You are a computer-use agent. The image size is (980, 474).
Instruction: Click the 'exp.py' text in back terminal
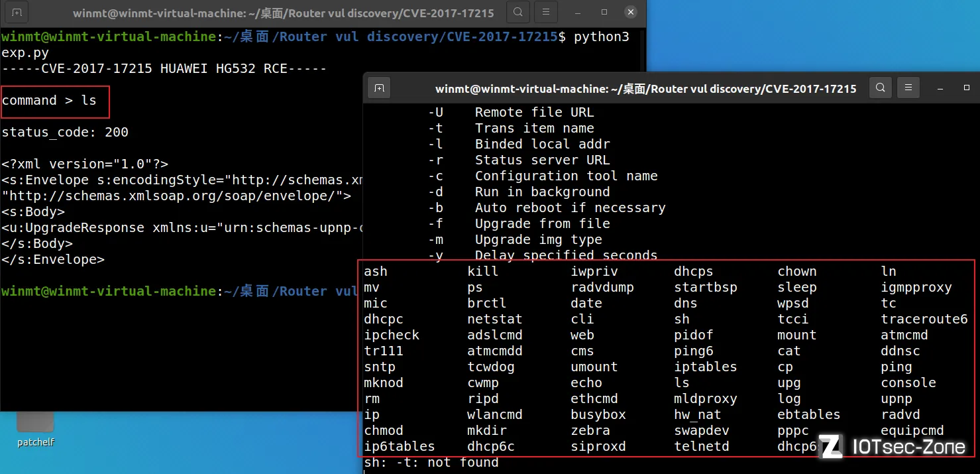[25, 53]
